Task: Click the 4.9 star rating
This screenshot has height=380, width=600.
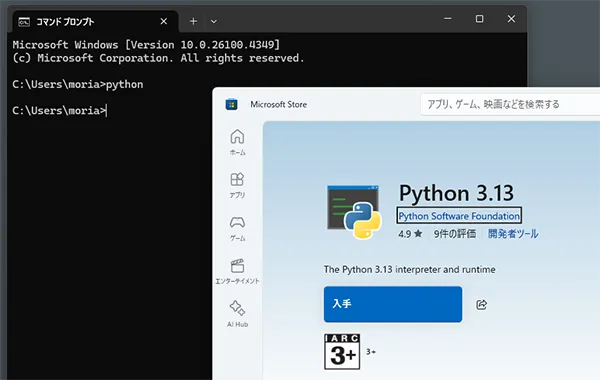Action: pyautogui.click(x=410, y=233)
